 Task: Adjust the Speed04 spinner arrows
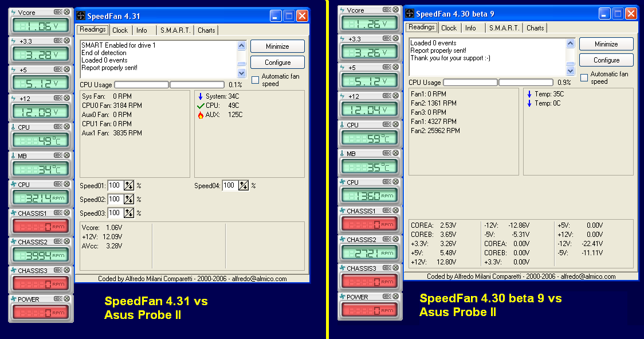(244, 185)
